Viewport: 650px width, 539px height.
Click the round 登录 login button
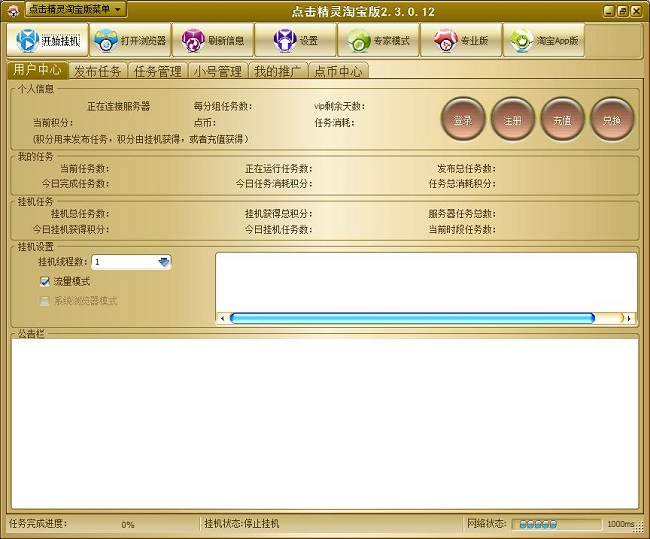pos(463,120)
